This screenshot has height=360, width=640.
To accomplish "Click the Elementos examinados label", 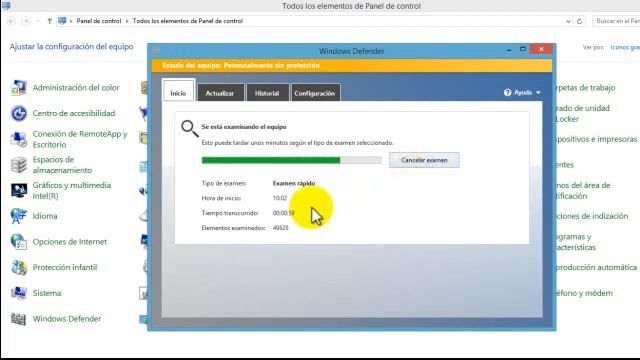I will 233,228.
